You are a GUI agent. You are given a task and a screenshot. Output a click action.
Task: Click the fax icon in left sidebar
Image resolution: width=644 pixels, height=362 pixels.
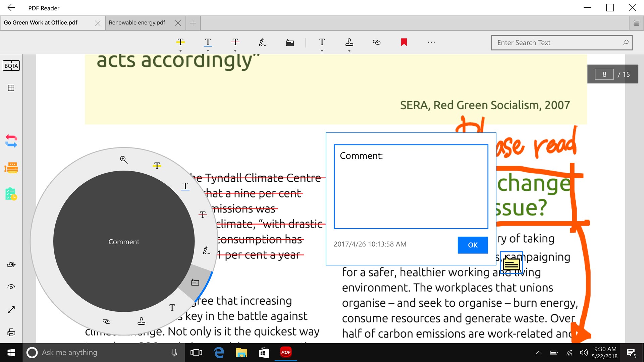[11, 168]
